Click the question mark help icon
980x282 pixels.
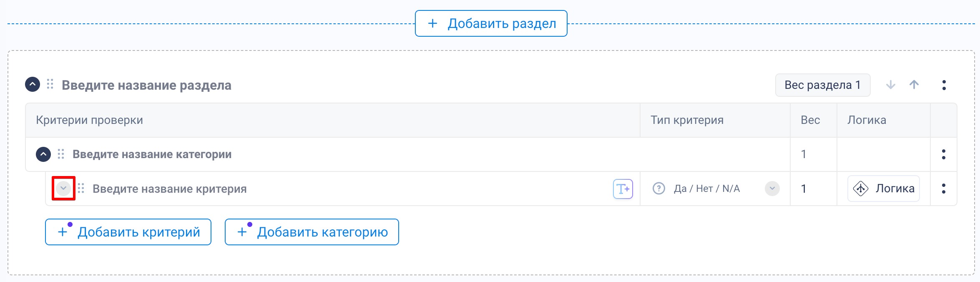(x=658, y=189)
